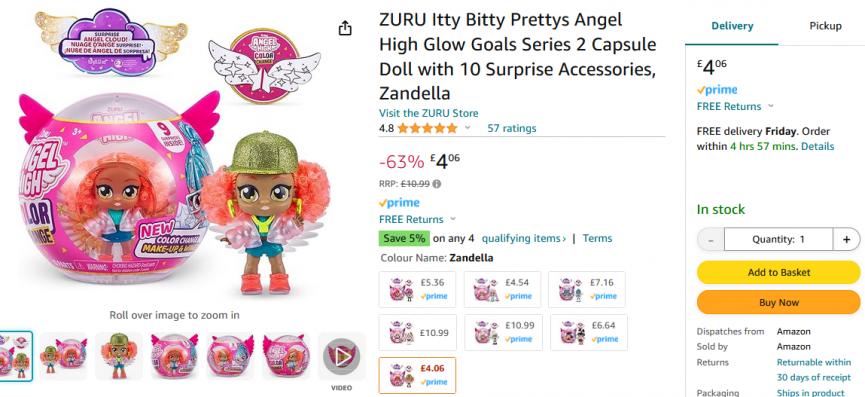View the third image thumbnail of doll
Screen dimensions: 865x397
coord(119,356)
